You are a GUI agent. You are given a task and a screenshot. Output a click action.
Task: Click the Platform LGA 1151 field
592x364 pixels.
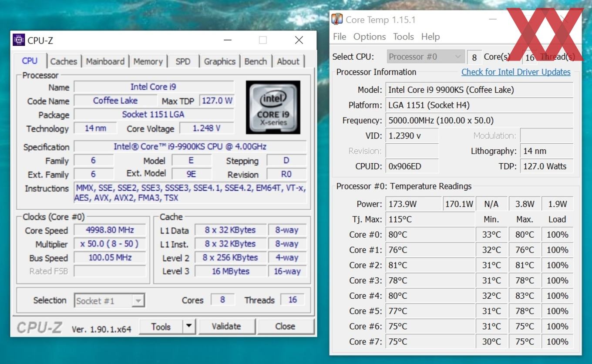(x=479, y=105)
